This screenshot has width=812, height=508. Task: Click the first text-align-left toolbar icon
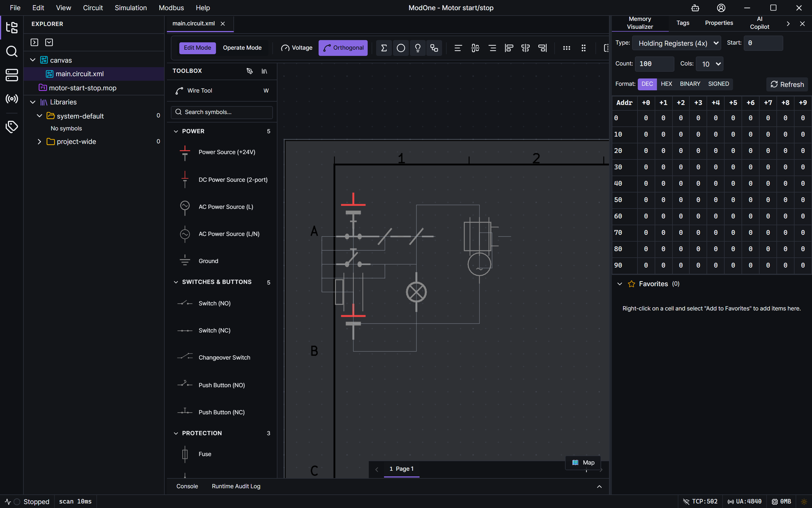[458, 48]
